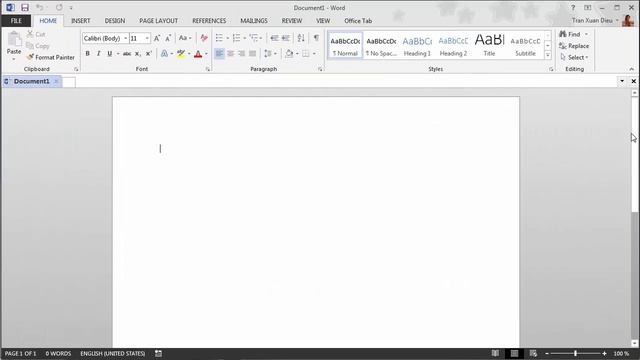Click Text Effects and Typography icon
The image size is (640, 360).
click(x=164, y=54)
